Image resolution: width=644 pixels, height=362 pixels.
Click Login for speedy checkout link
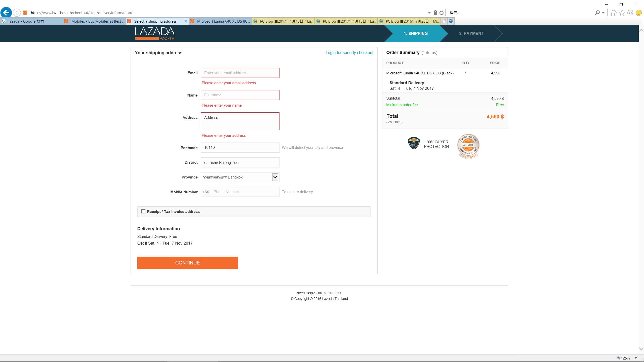pos(349,53)
